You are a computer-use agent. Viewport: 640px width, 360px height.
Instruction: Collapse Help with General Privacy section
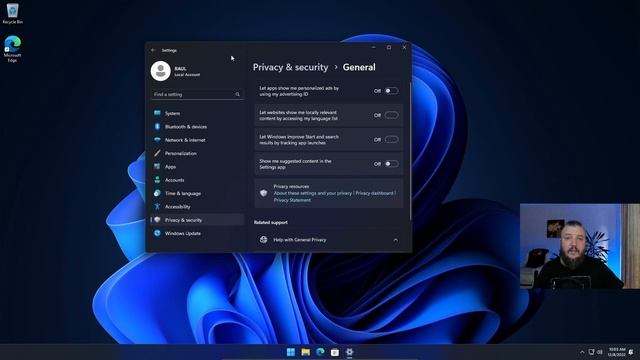click(396, 240)
